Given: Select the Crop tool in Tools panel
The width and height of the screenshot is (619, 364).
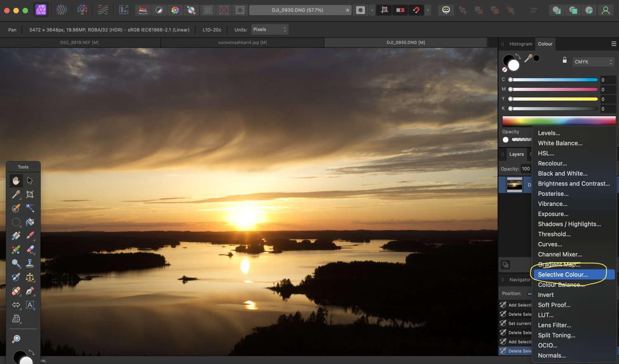Looking at the screenshot, I should pos(30,194).
